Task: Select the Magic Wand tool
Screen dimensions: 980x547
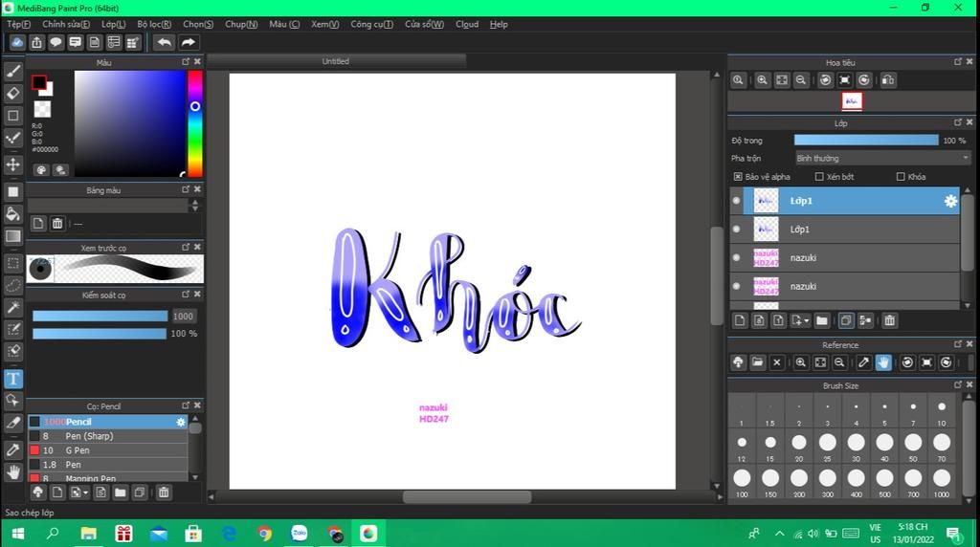Action: click(13, 307)
